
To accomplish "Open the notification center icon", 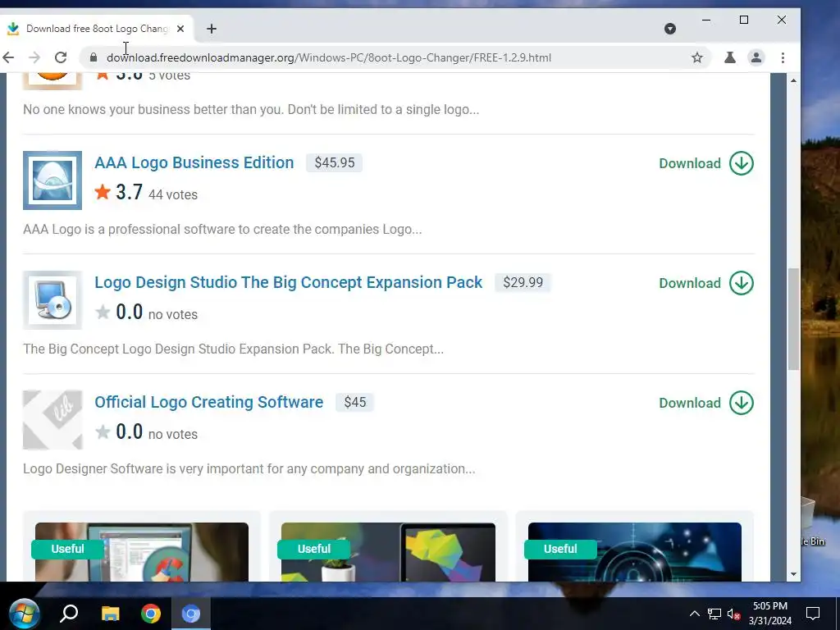I will [x=813, y=614].
